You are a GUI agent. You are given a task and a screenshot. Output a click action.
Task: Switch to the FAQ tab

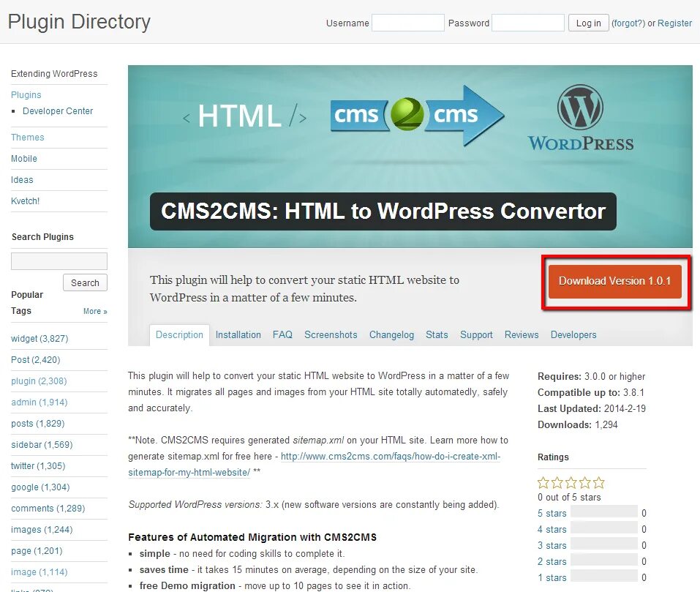click(x=282, y=335)
